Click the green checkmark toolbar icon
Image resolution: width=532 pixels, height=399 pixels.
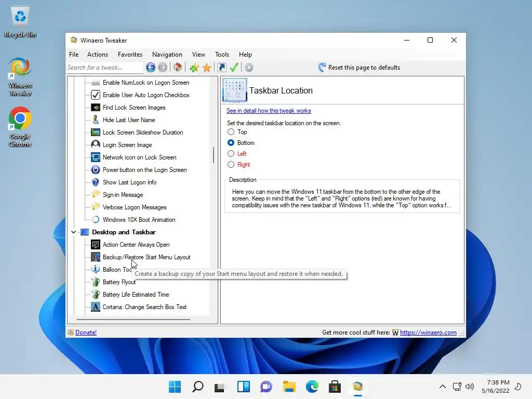[x=234, y=68]
